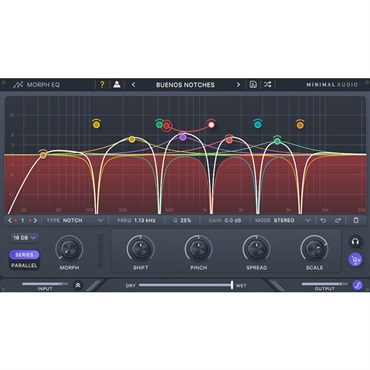Click the Minimal Audio brand text
Screen dimensions: 370x370
[x=332, y=85]
